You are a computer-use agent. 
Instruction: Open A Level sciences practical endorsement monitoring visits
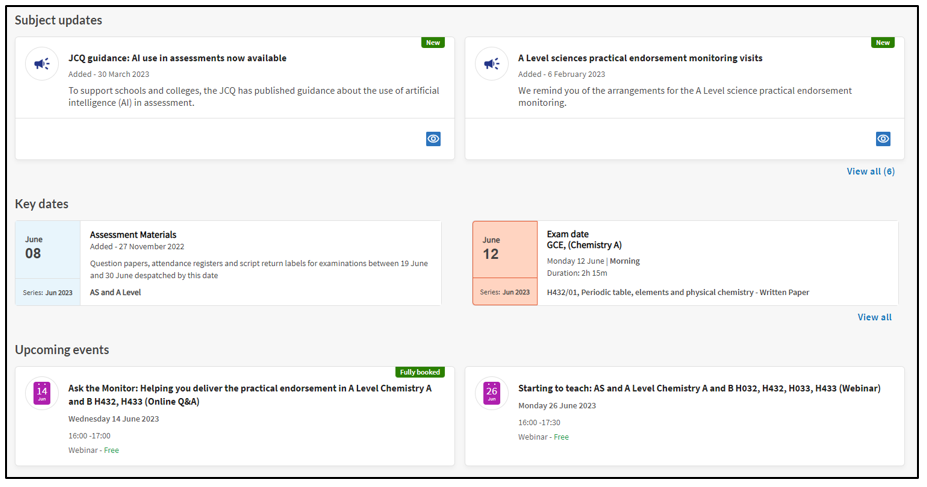click(x=640, y=58)
